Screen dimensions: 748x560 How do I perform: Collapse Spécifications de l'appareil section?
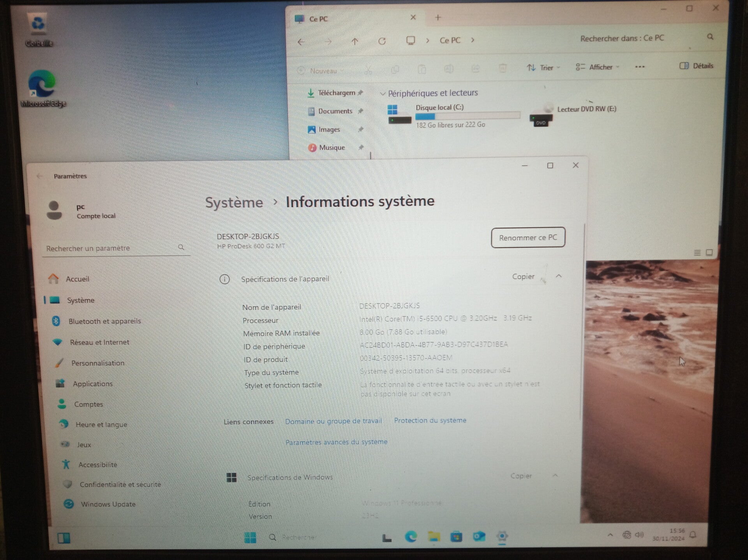[559, 276]
